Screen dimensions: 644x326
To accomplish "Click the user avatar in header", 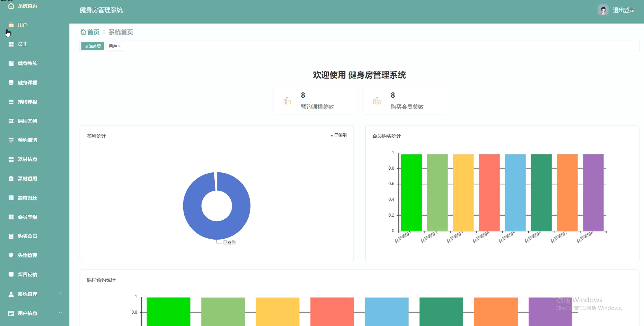I will coord(603,10).
